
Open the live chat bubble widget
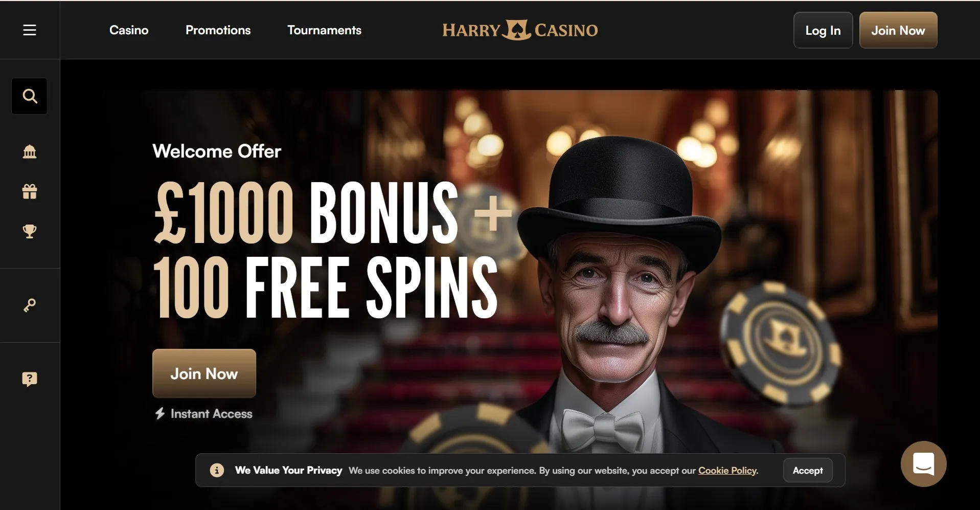click(x=923, y=464)
